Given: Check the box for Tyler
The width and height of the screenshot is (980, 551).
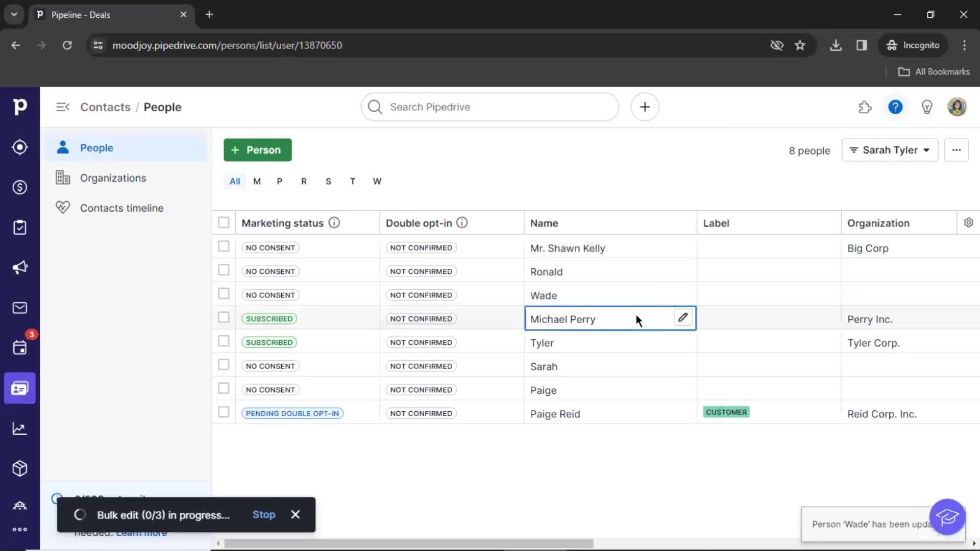Looking at the screenshot, I should [224, 341].
